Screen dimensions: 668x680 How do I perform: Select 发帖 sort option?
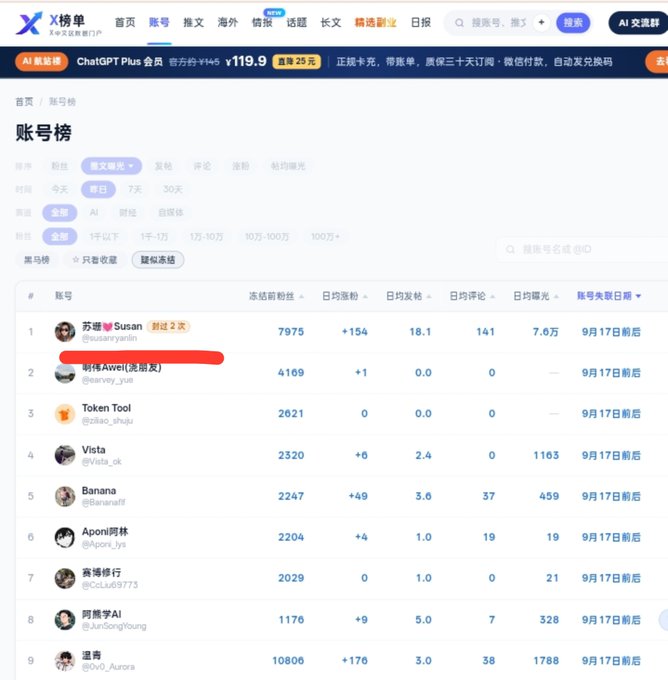[x=164, y=166]
